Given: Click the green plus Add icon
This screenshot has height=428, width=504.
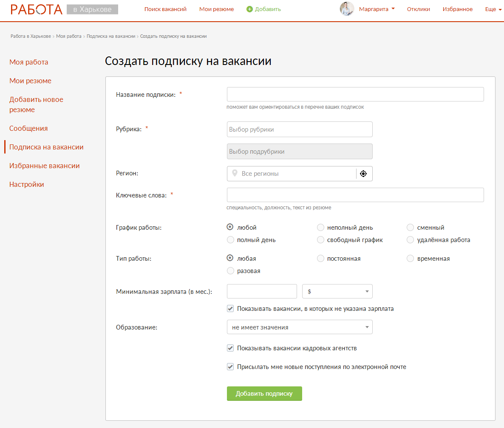Looking at the screenshot, I should coord(249,9).
